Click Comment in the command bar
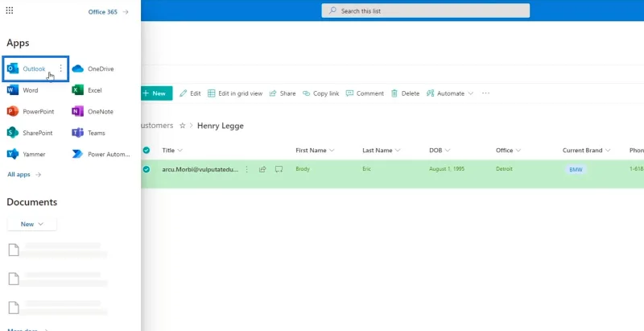This screenshot has width=644, height=331. click(x=365, y=93)
